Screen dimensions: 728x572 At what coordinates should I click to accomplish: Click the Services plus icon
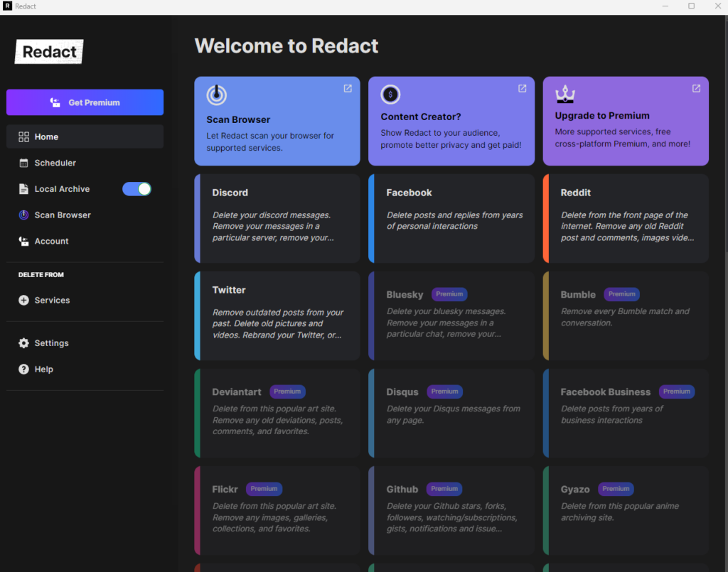pyautogui.click(x=23, y=300)
